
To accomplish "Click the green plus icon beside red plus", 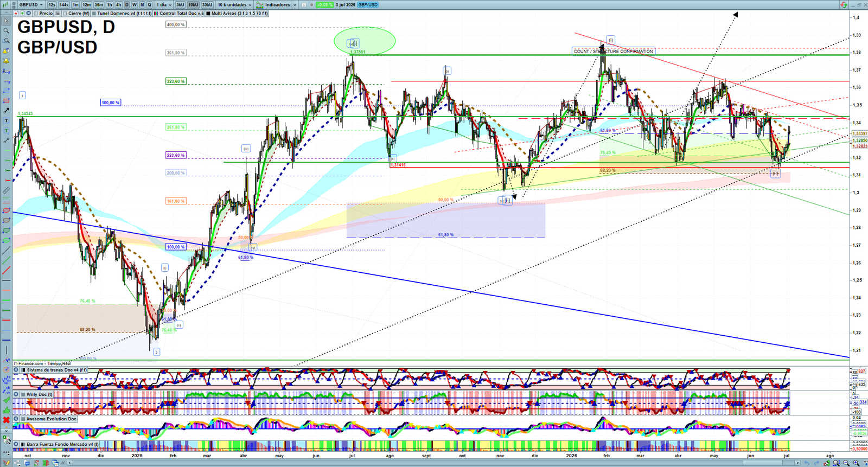I will tap(22, 13).
